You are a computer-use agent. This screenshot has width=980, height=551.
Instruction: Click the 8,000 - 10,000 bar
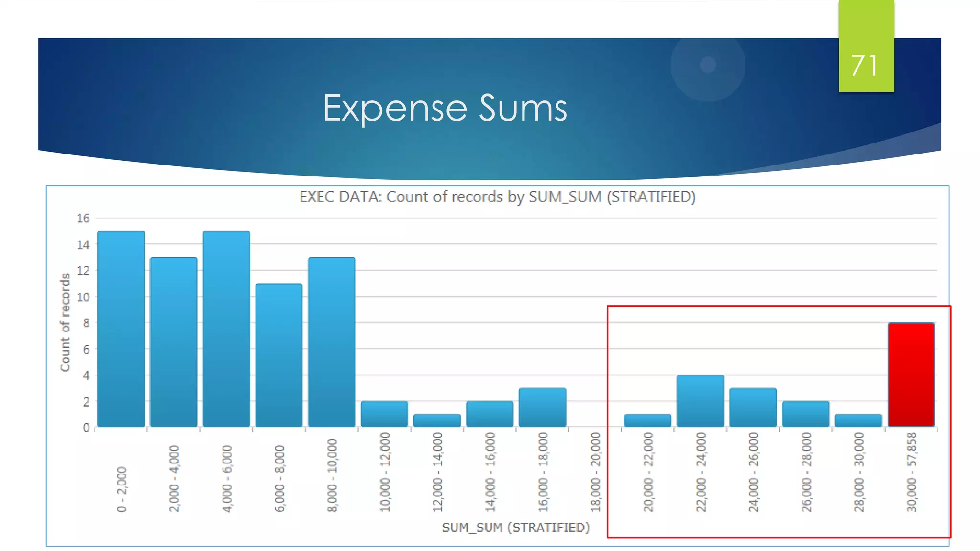pyautogui.click(x=332, y=342)
